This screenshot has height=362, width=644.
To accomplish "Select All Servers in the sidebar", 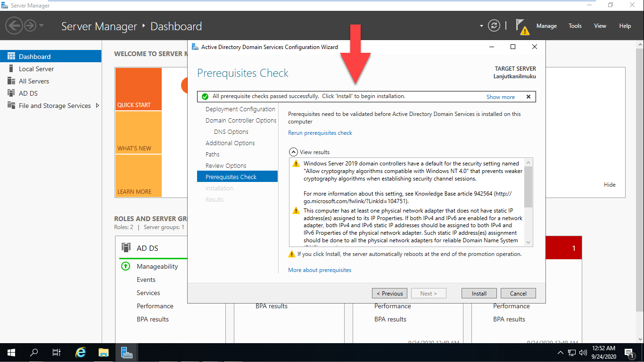I will (50, 81).
